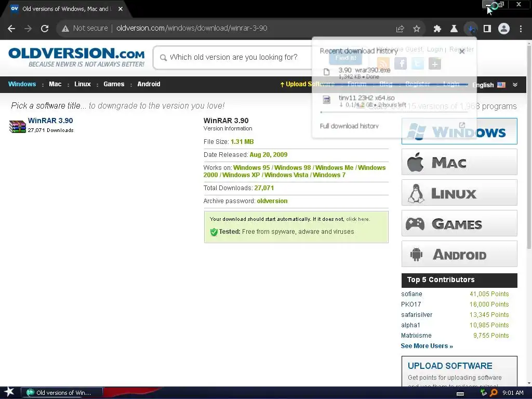Open contributor sofiane's profile
Image resolution: width=532 pixels, height=399 pixels.
[411, 294]
